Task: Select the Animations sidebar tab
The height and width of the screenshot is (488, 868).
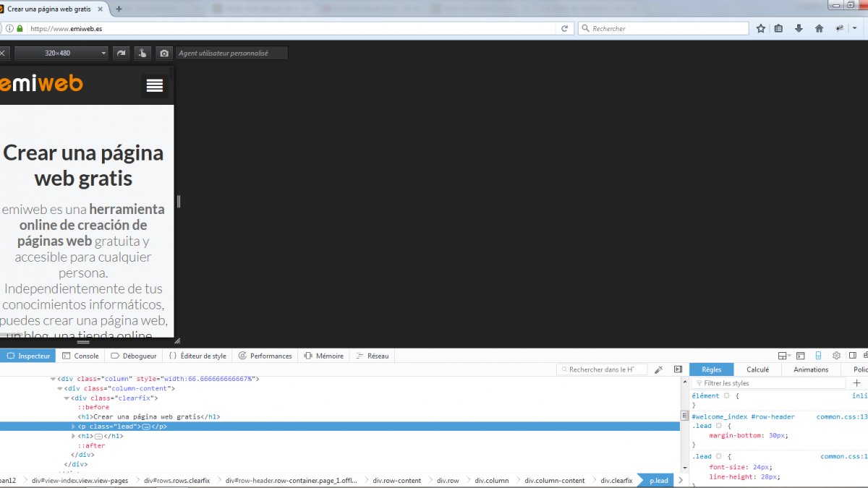Action: pyautogui.click(x=811, y=369)
